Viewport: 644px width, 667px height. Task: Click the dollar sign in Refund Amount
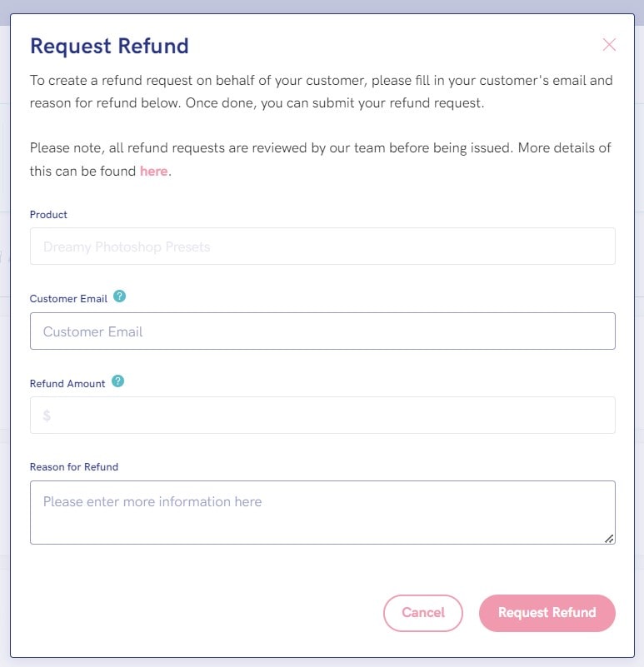[x=47, y=416]
